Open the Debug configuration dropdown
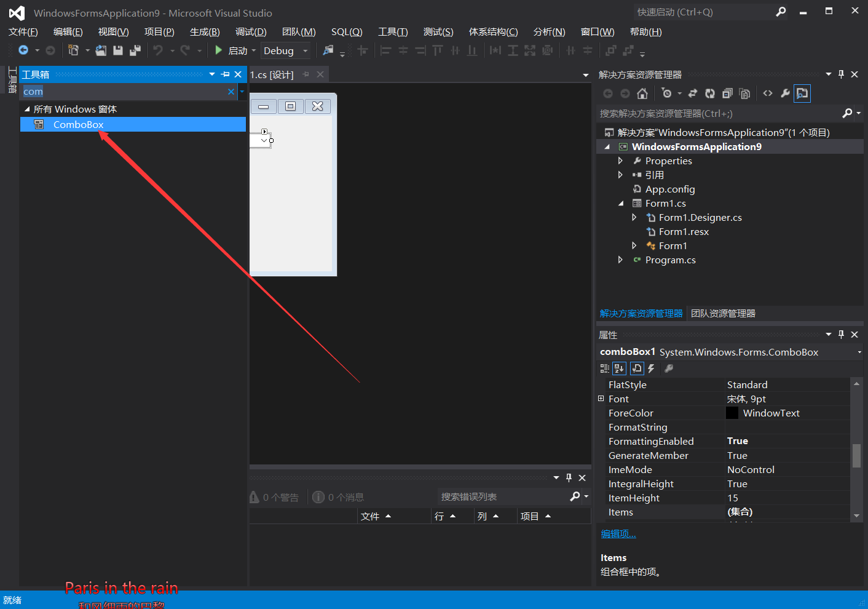 click(x=306, y=50)
